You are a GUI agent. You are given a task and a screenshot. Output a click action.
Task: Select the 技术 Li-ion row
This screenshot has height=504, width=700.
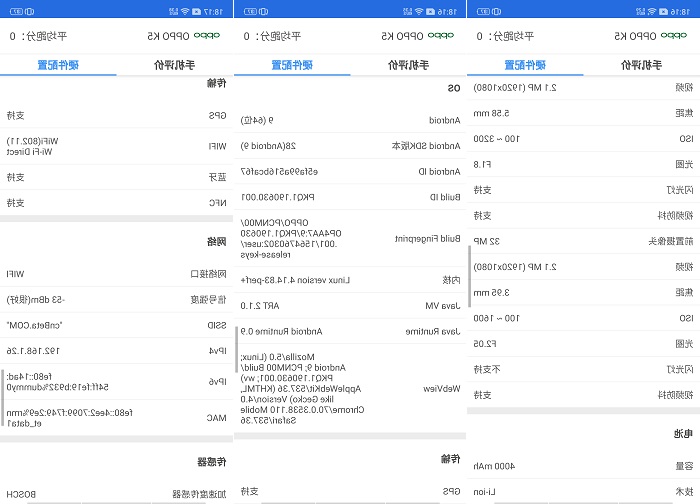pyautogui.click(x=583, y=492)
